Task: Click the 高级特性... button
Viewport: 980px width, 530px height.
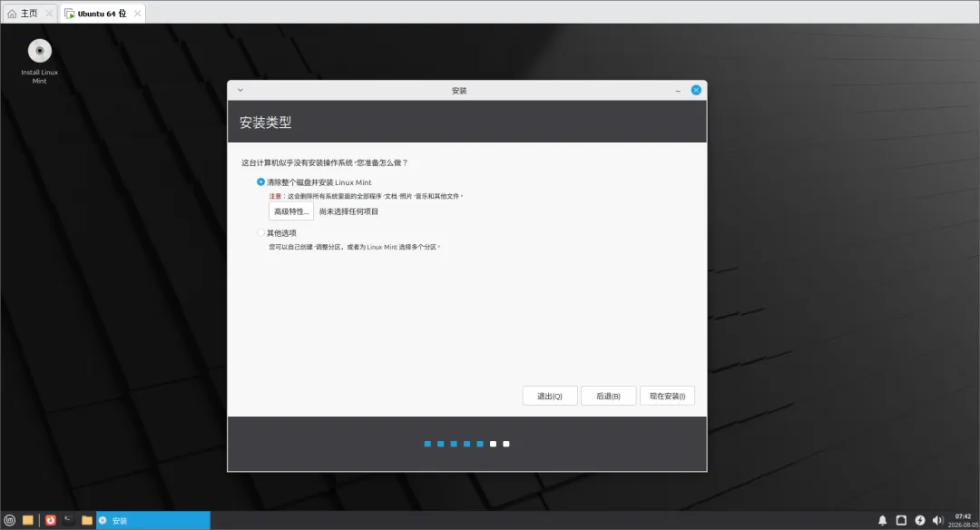Action: (291, 211)
